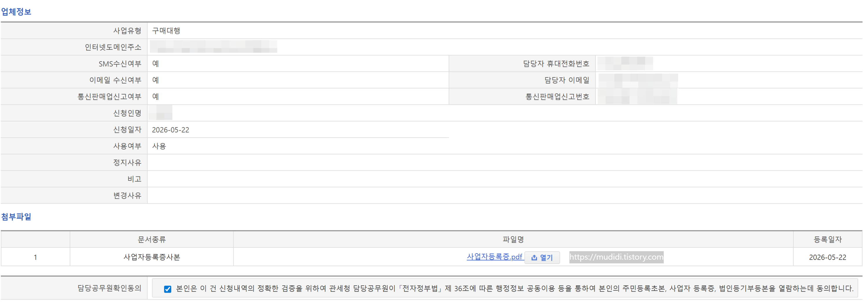868x306 pixels.
Task: Click the 파일명 column header
Action: click(513, 240)
